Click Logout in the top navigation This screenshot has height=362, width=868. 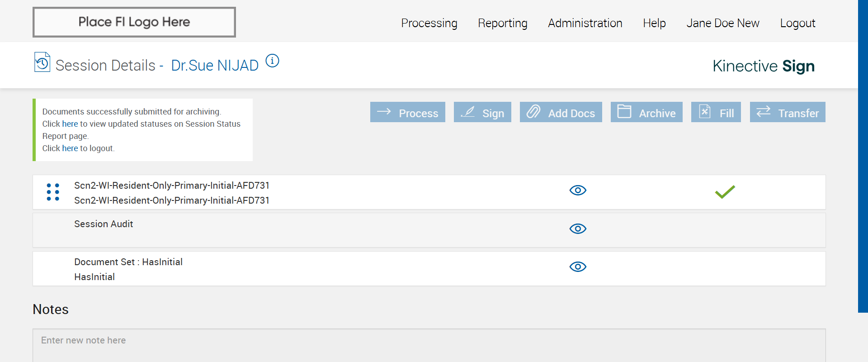tap(797, 23)
